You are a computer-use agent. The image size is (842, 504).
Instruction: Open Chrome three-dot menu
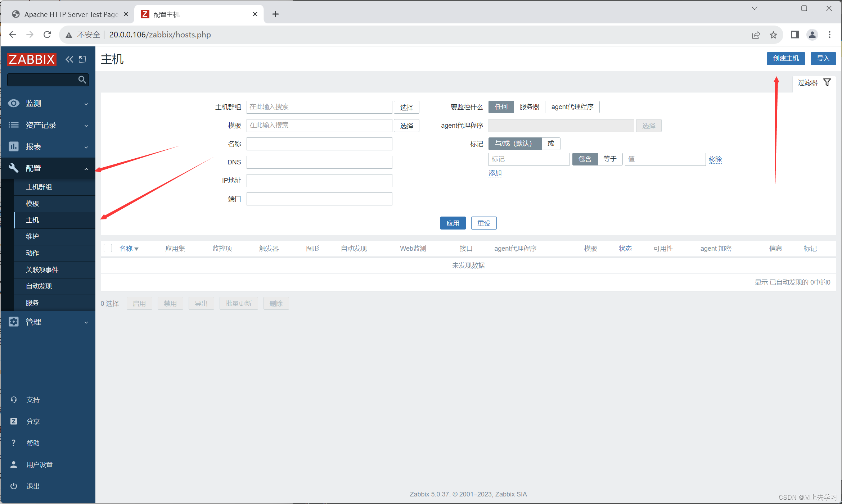(x=830, y=35)
